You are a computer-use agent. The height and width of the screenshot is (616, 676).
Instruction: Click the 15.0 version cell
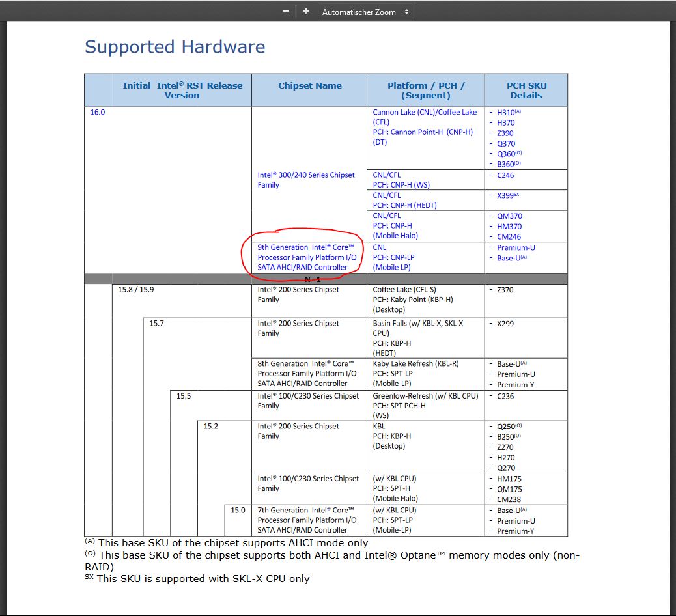point(238,510)
